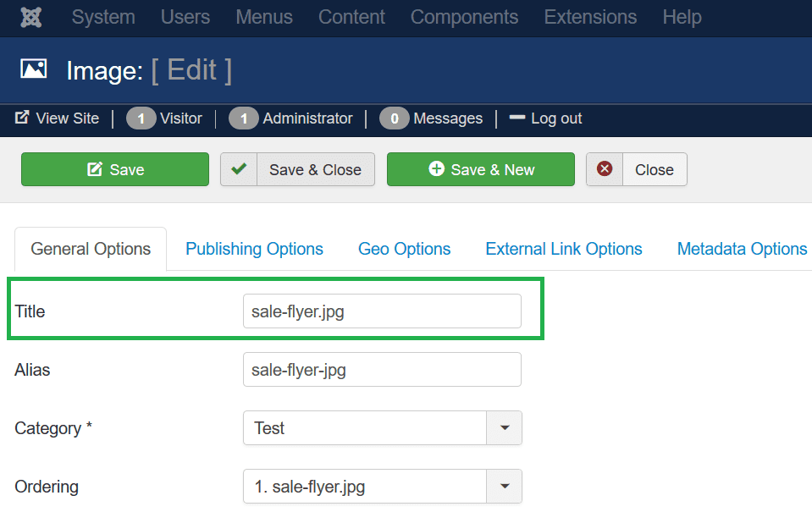Click the Messages count badge
The width and height of the screenshot is (812, 523).
pos(394,118)
